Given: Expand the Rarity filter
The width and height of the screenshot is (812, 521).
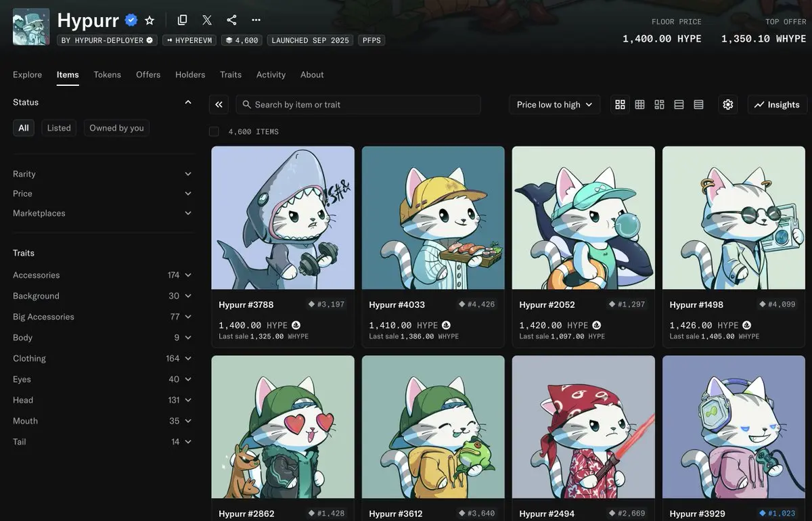Looking at the screenshot, I should (x=188, y=174).
